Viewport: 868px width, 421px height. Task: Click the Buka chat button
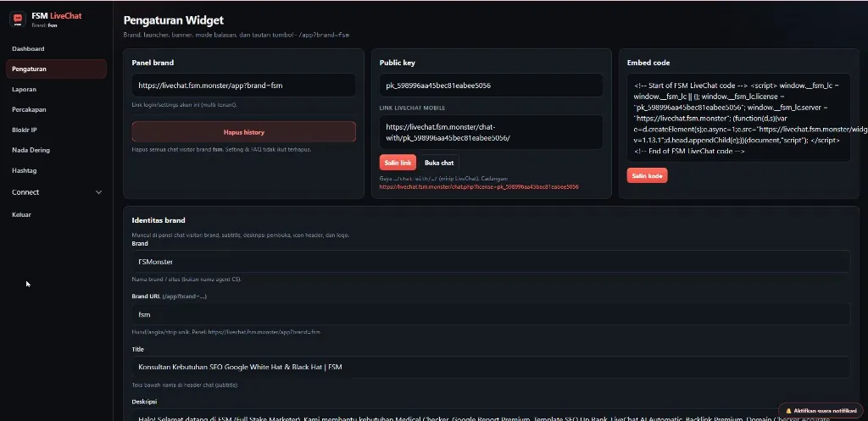[x=439, y=163]
